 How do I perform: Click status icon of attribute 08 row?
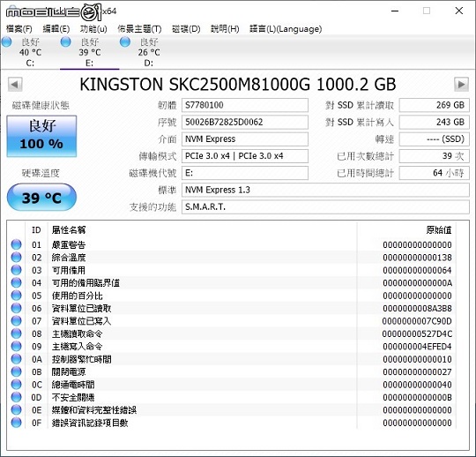click(x=17, y=333)
